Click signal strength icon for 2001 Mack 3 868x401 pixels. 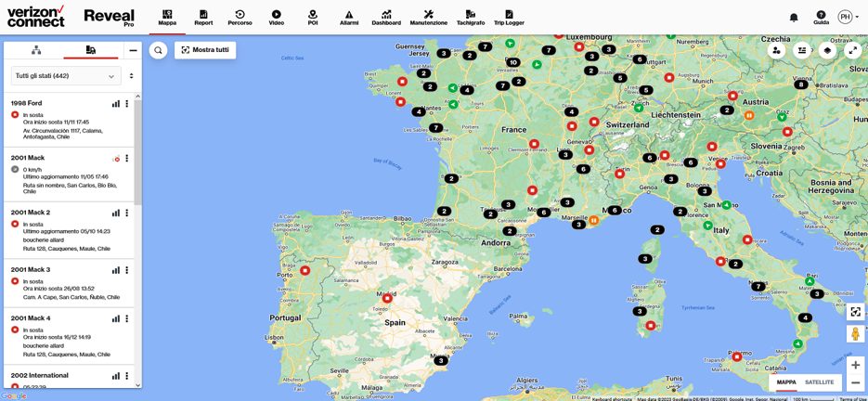[x=116, y=270]
